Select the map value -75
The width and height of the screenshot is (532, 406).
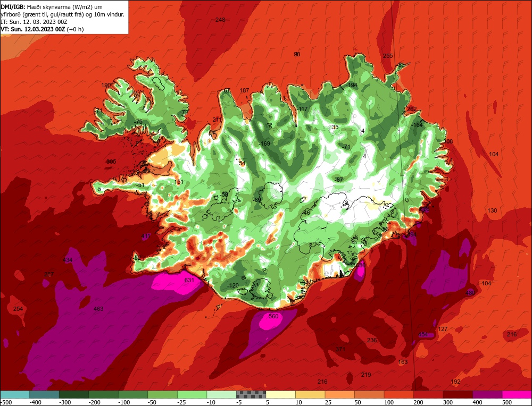(138, 122)
